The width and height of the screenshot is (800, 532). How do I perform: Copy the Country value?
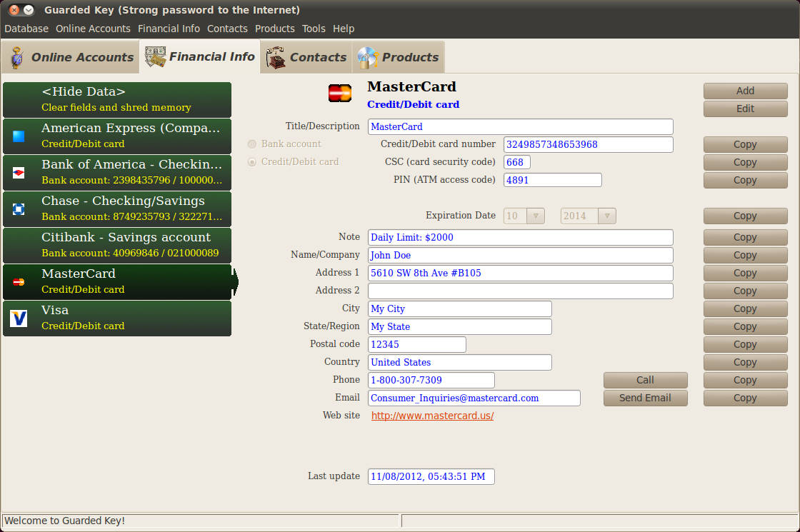coord(745,362)
